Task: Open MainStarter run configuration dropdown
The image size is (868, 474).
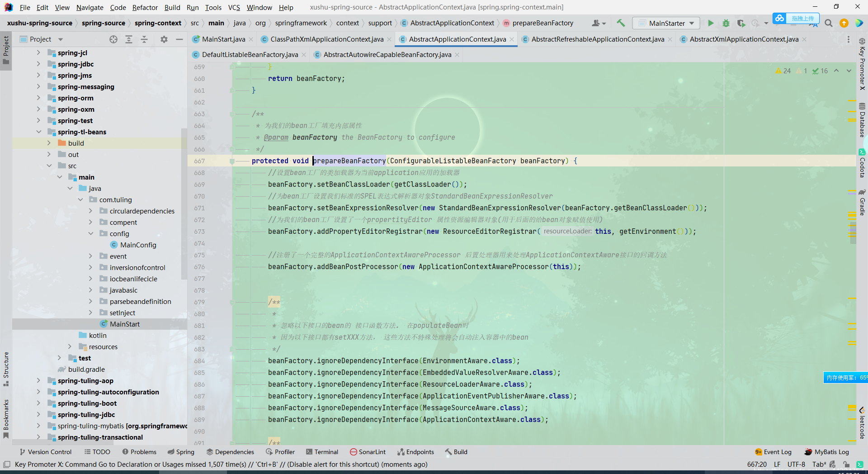Action: click(666, 23)
